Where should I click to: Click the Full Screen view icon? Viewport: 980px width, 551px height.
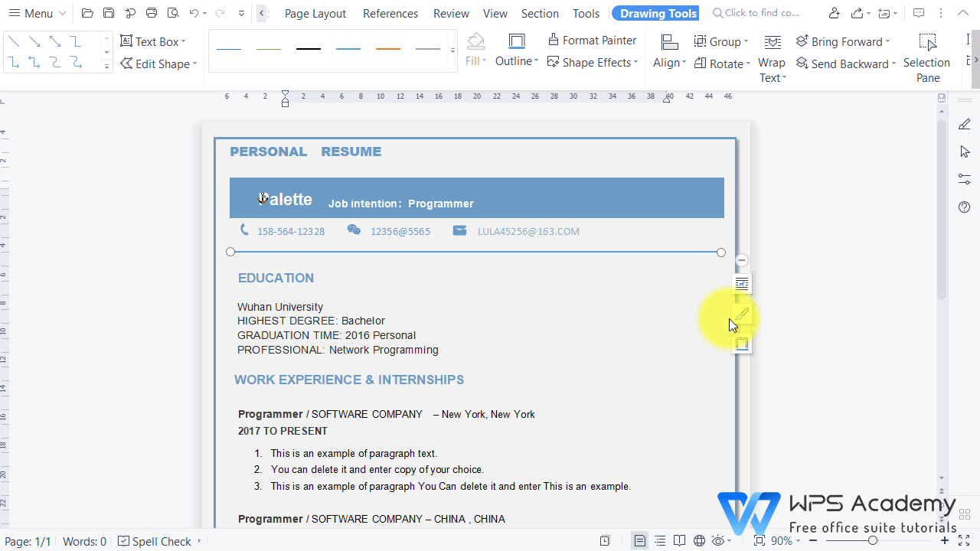click(x=963, y=541)
